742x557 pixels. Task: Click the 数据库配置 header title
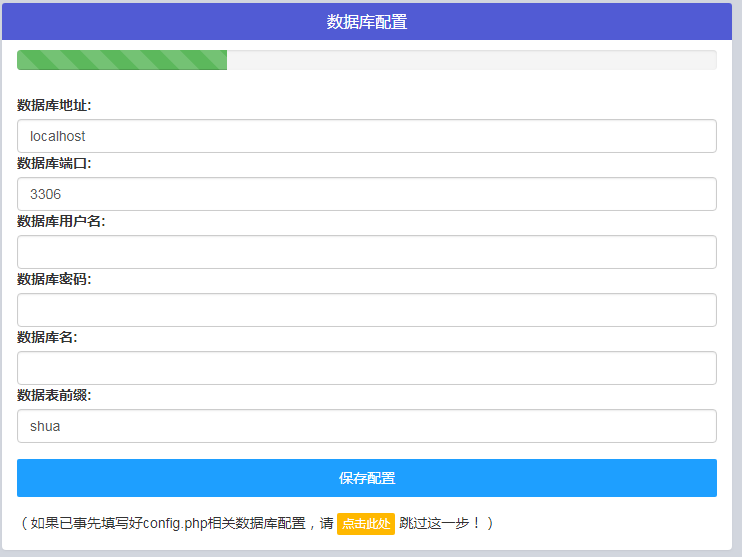pyautogui.click(x=367, y=22)
